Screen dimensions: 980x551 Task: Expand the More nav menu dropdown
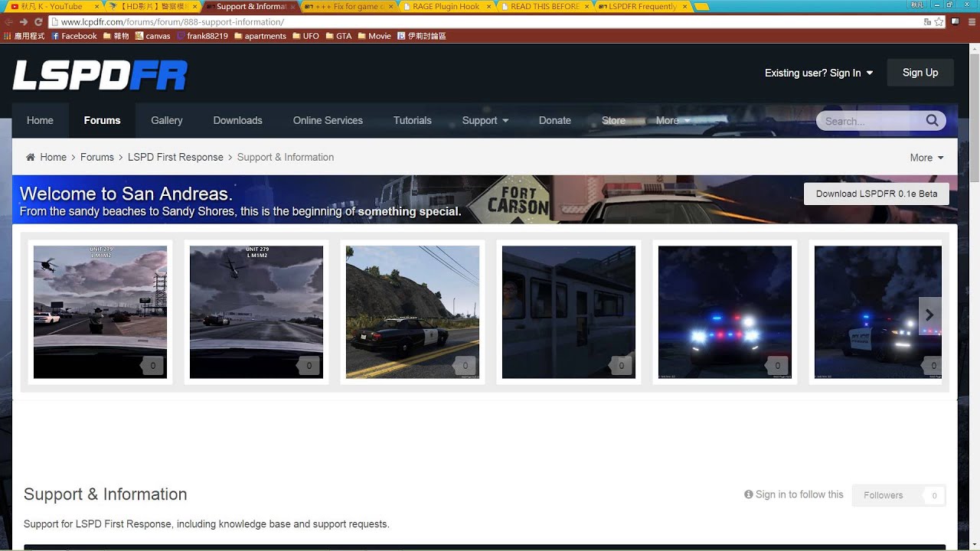(672, 120)
